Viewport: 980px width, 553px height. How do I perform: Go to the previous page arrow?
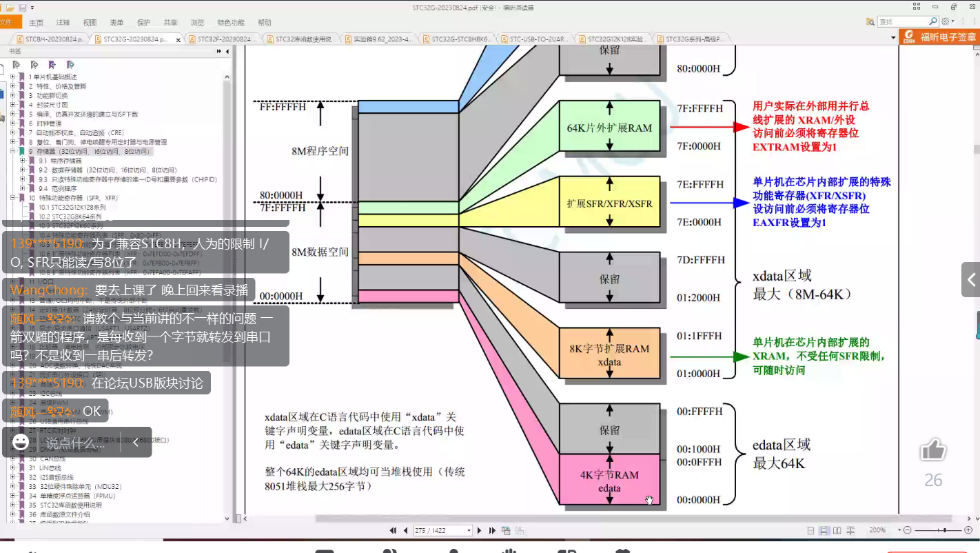(404, 530)
